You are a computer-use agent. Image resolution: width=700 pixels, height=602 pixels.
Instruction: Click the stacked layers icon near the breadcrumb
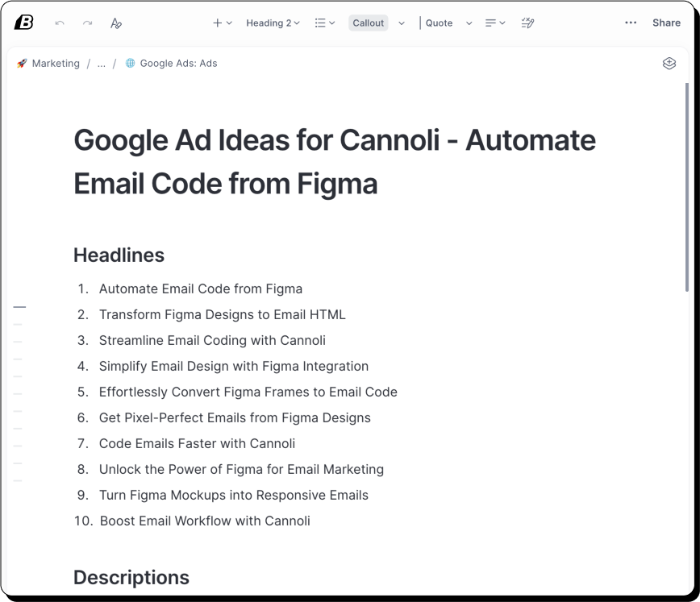[x=669, y=63]
